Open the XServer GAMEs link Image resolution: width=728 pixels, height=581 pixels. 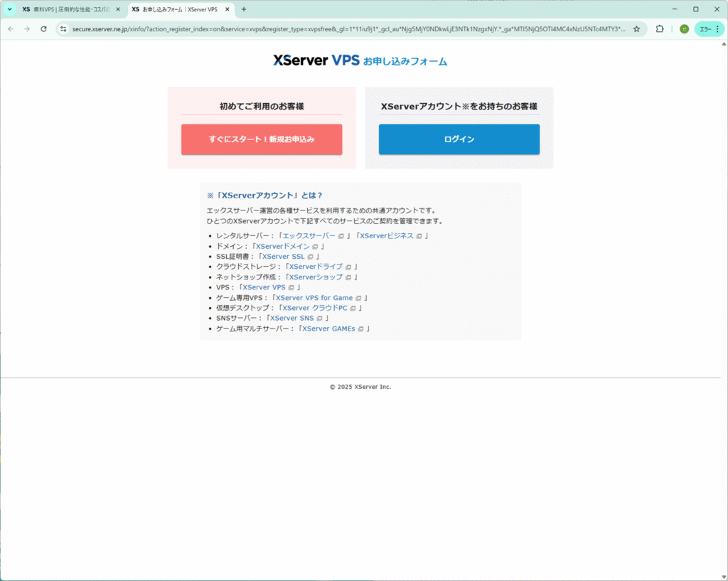click(328, 329)
